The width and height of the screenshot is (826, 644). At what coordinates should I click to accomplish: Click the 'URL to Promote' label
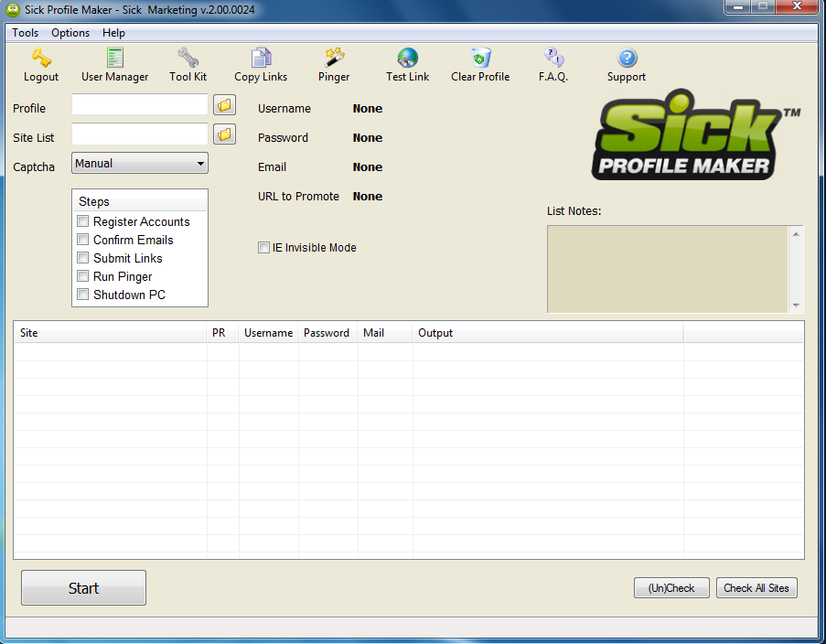click(299, 196)
